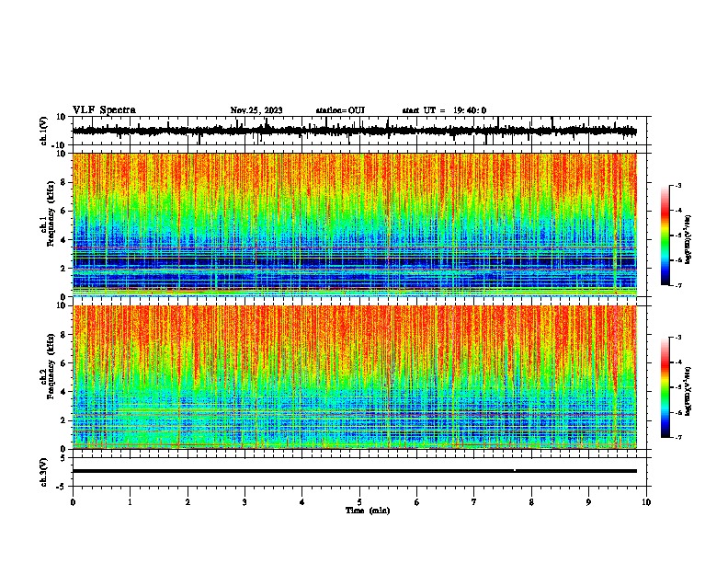Click inside the ch.1 spectrogram panel
The height and width of the screenshot is (563, 728).
click(x=354, y=224)
